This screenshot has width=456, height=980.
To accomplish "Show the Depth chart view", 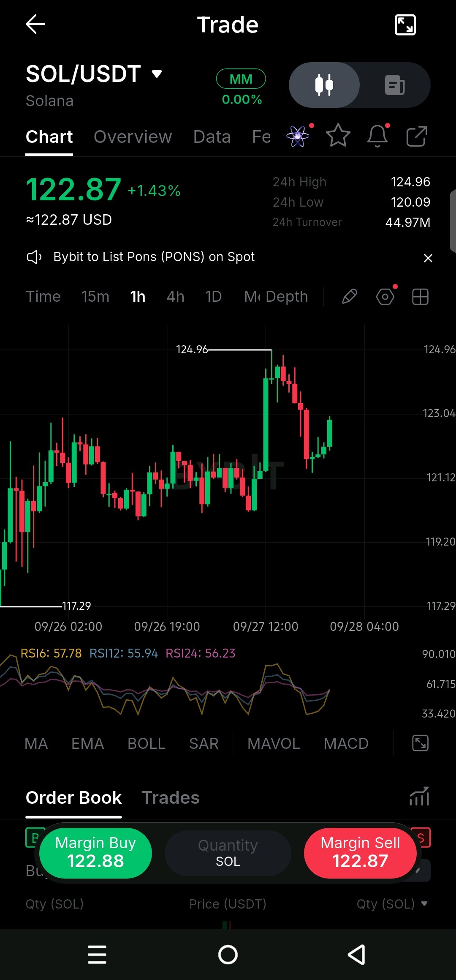I will pos(287,297).
